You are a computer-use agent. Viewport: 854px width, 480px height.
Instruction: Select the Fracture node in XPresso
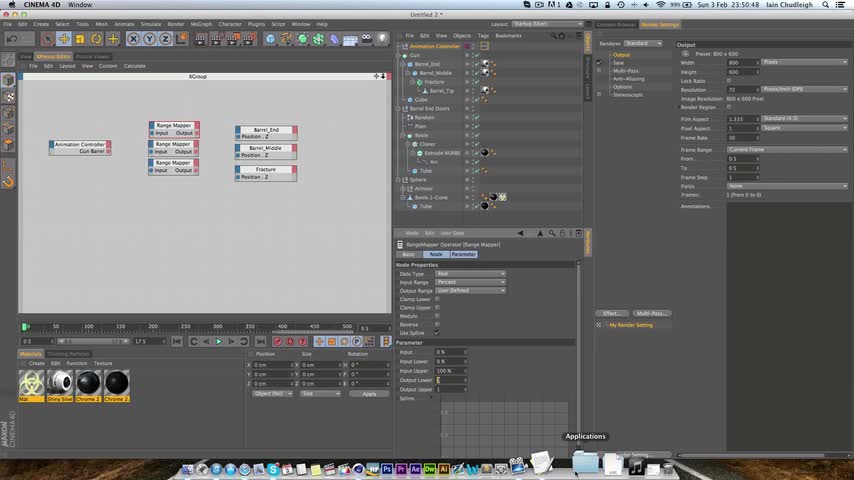[x=266, y=173]
